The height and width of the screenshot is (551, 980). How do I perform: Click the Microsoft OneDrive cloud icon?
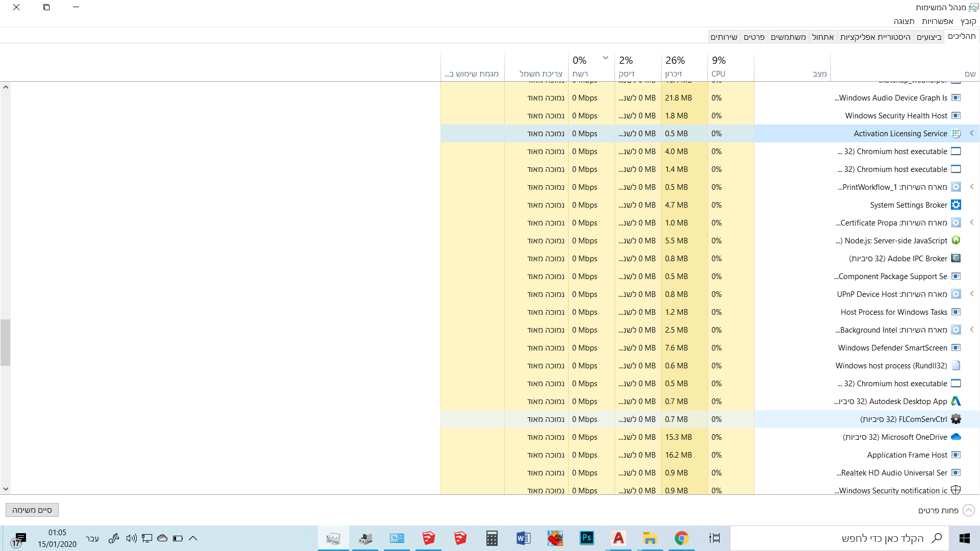[956, 437]
